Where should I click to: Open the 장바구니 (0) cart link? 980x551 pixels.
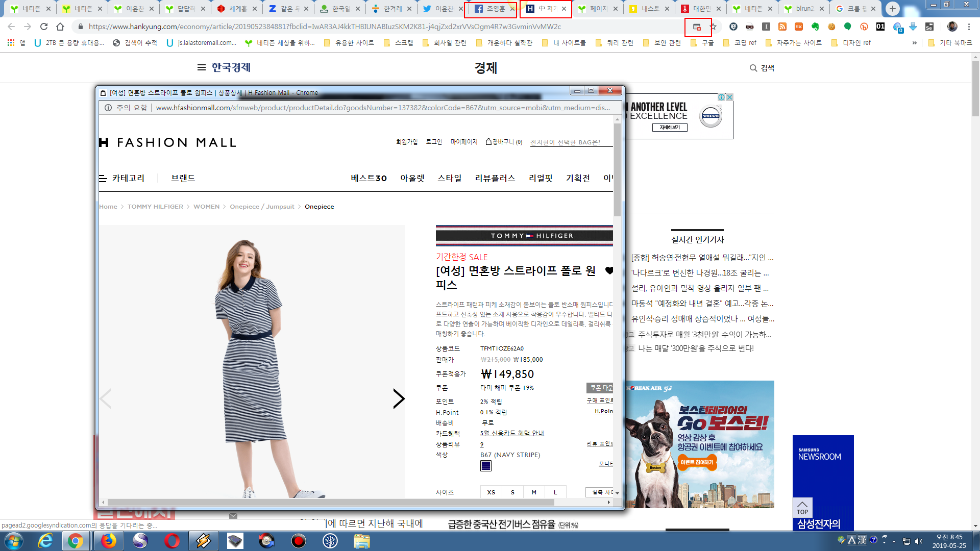pyautogui.click(x=504, y=142)
